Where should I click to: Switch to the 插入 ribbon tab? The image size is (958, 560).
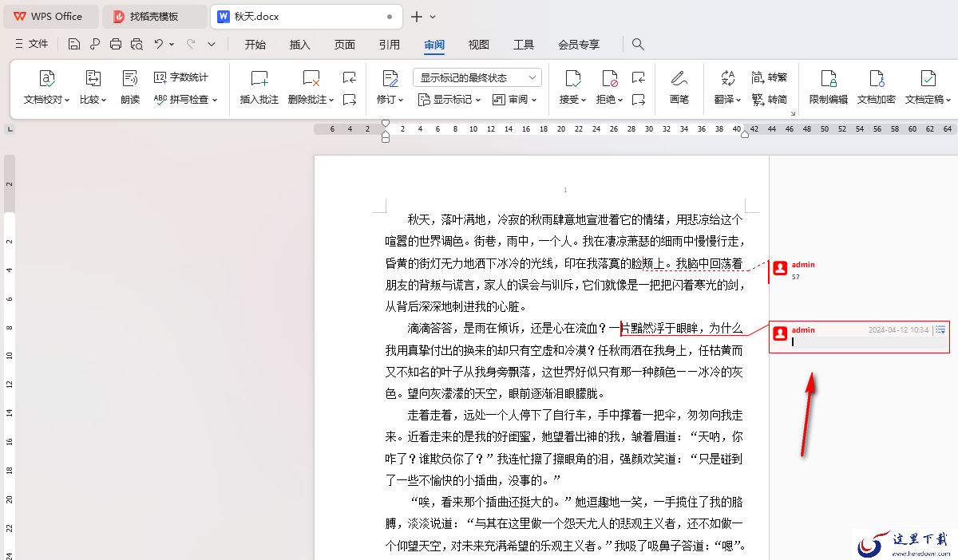click(300, 45)
